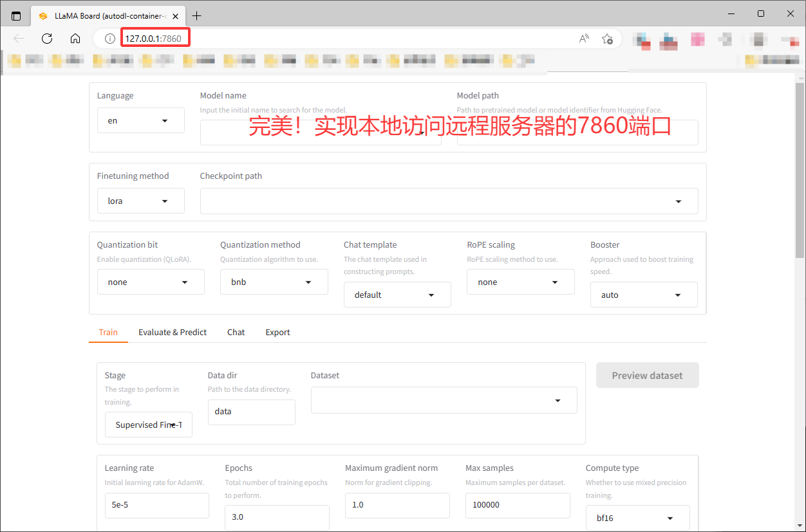
Task: Go to the browser home page icon
Action: click(75, 39)
